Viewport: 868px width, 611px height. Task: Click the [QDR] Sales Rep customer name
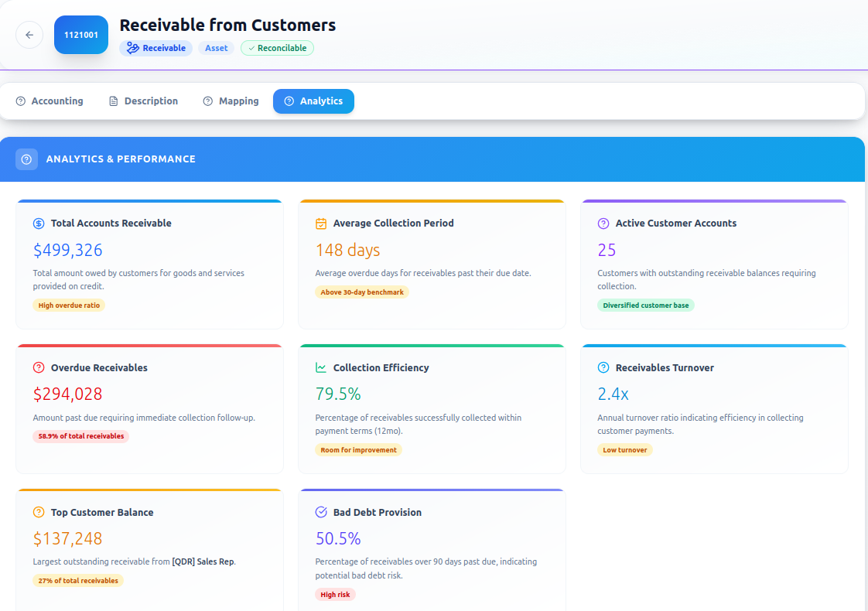203,562
